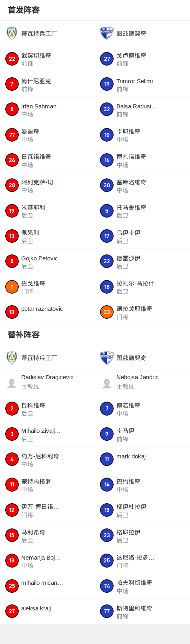
Task: Open player Trimror Selimi
Action: point(142,84)
